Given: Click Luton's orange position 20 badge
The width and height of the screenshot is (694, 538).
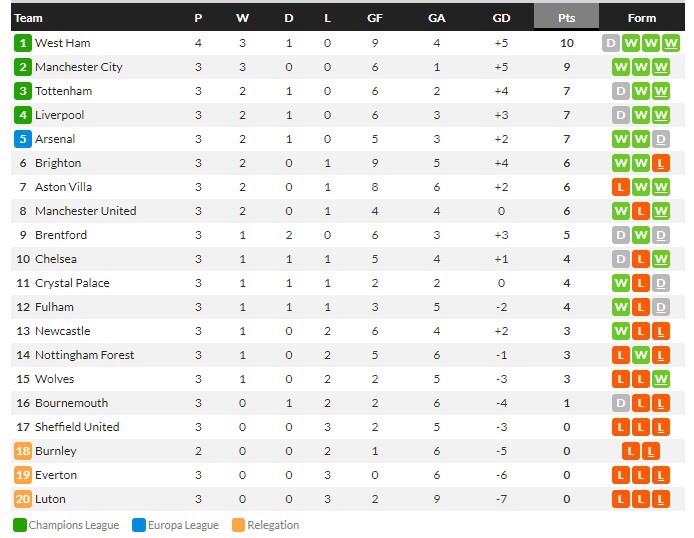Looking at the screenshot, I should click(23, 499).
